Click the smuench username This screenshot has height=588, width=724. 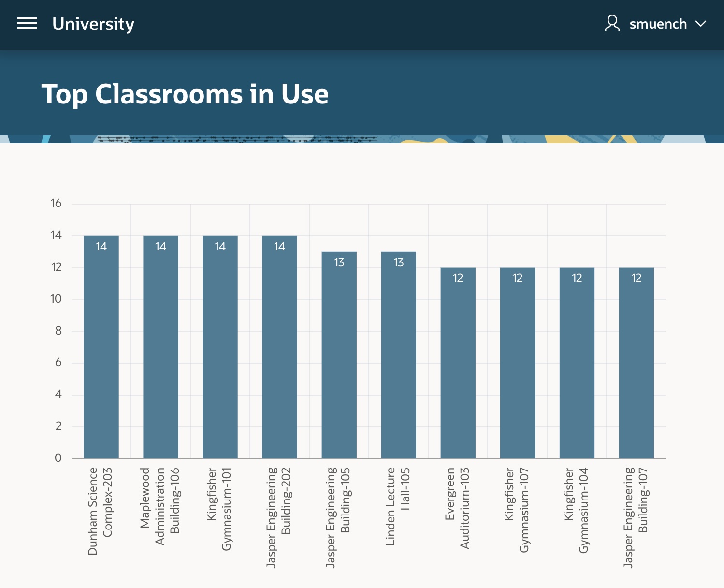pyautogui.click(x=658, y=24)
